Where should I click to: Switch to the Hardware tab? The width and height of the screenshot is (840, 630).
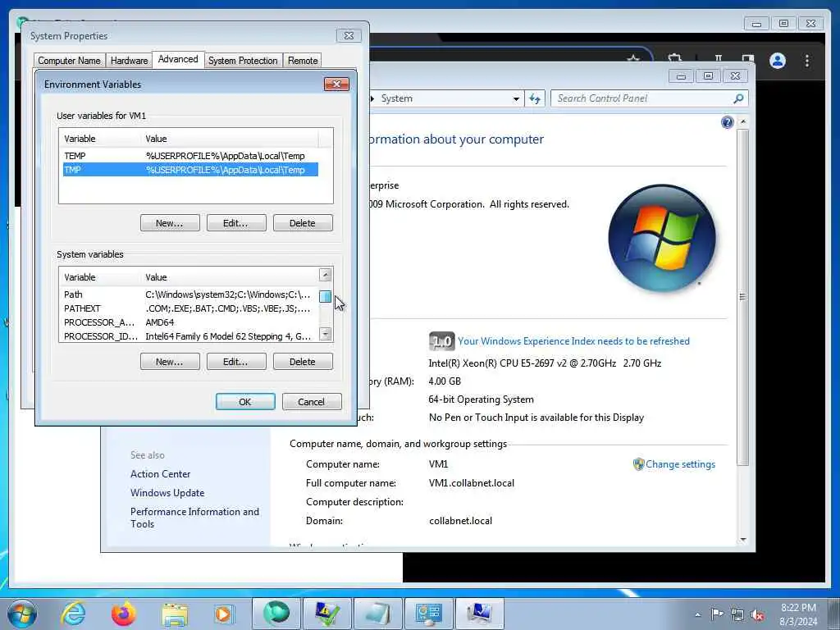(129, 61)
